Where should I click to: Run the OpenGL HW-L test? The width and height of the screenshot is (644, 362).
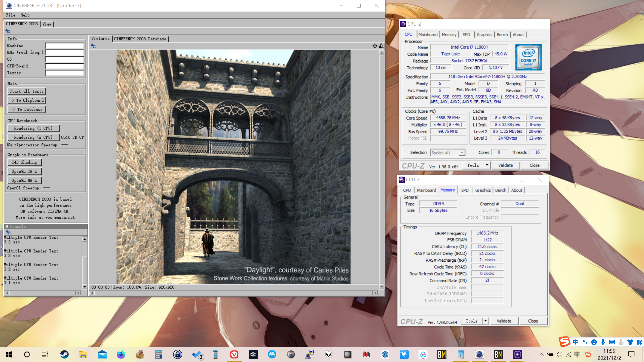click(x=24, y=180)
